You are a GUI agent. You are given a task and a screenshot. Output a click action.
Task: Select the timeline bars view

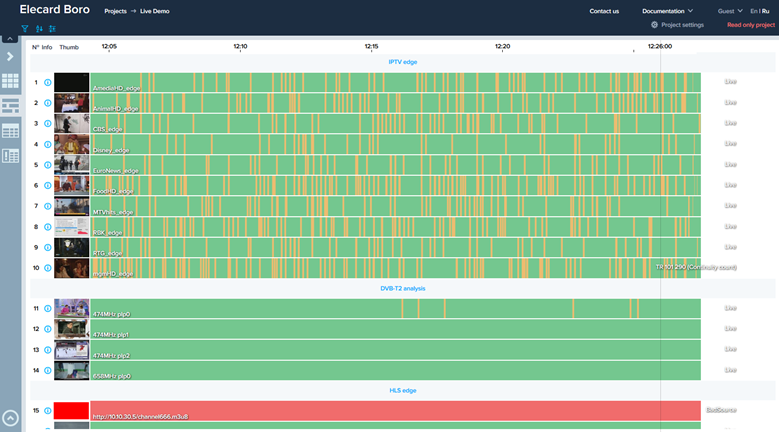coord(10,106)
